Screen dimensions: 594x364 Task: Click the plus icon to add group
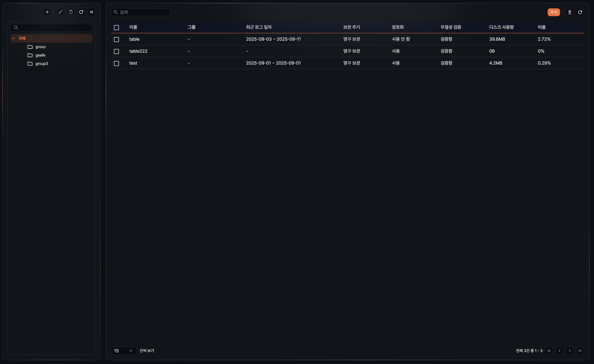click(x=47, y=12)
